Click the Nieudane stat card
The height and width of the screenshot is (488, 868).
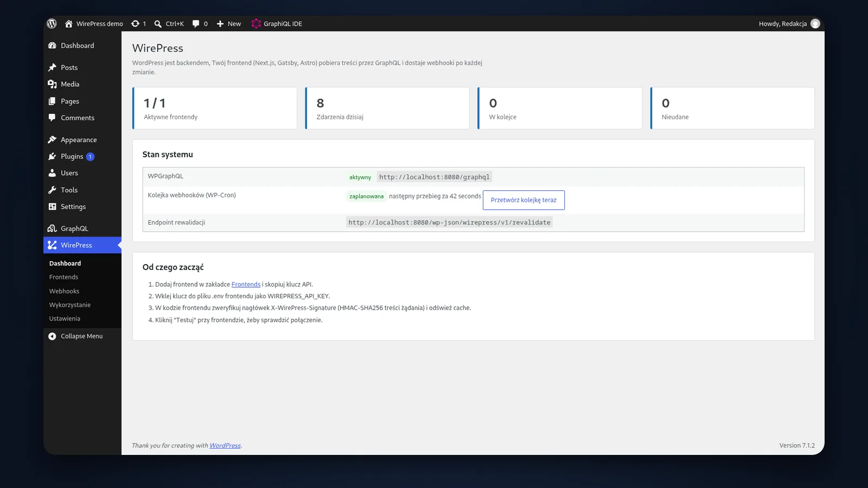[732, 108]
